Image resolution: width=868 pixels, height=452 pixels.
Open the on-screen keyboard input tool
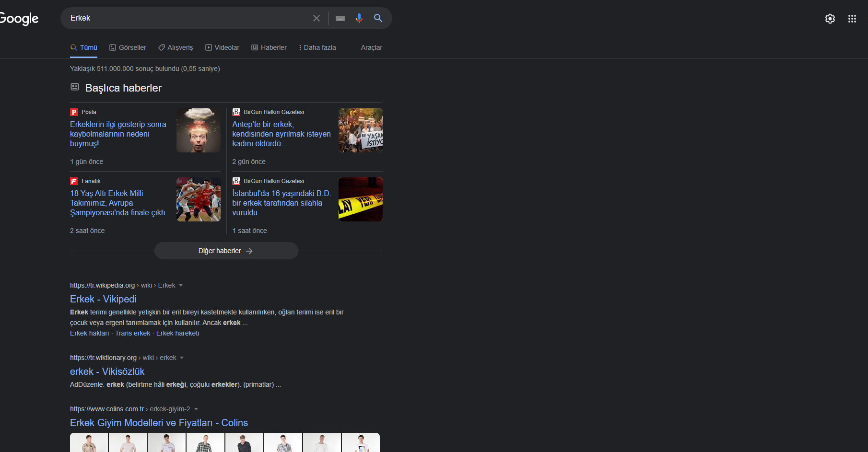pos(340,18)
